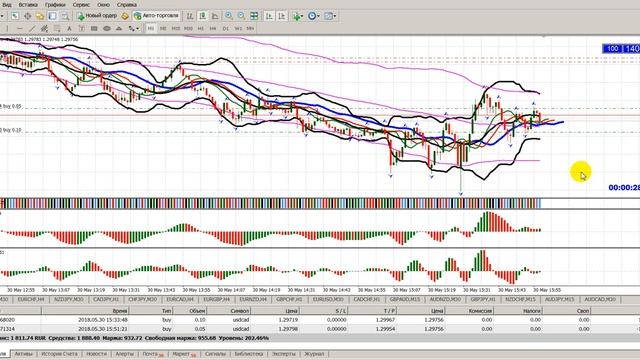Viewport: 640px width, 360px height.
Task: Open the Журнал terminal tab
Action: click(x=314, y=354)
